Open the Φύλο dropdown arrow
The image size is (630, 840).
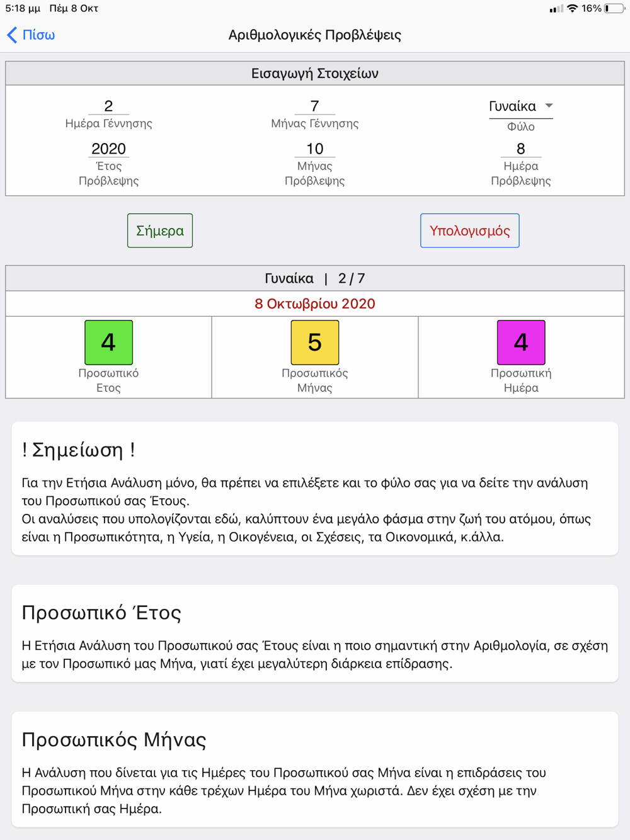tap(549, 106)
